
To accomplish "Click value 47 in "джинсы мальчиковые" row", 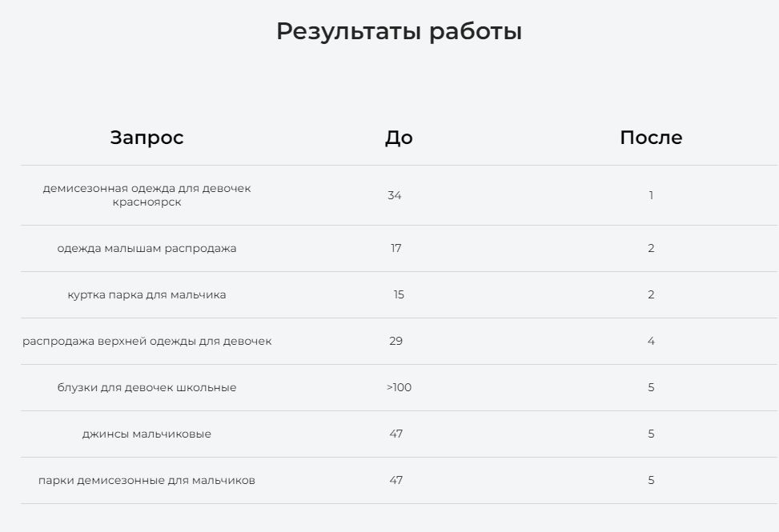I will coord(396,434).
